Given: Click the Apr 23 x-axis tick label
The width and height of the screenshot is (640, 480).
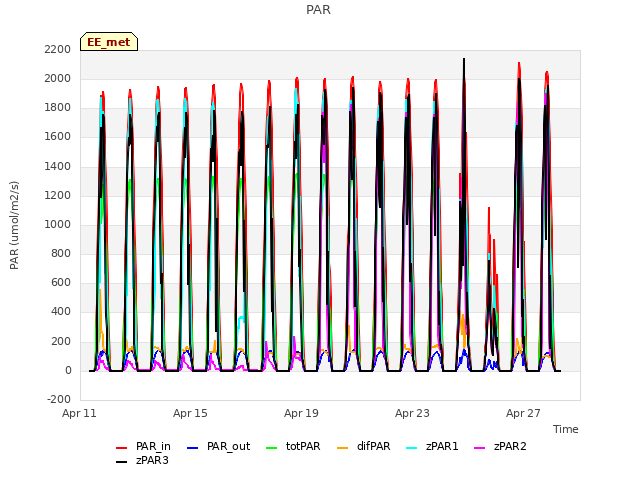Looking at the screenshot, I should [412, 413].
